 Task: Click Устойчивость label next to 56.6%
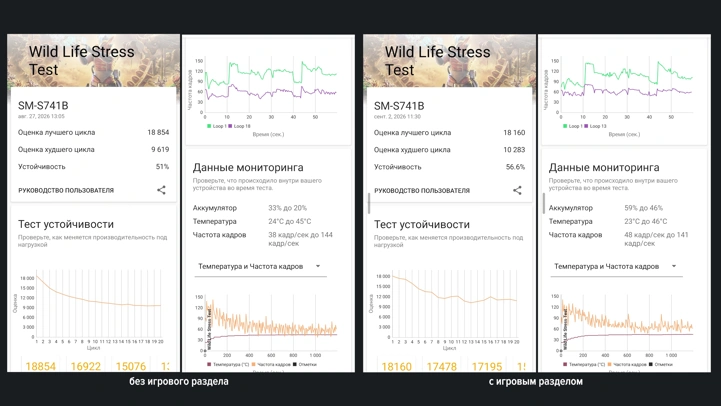(397, 167)
